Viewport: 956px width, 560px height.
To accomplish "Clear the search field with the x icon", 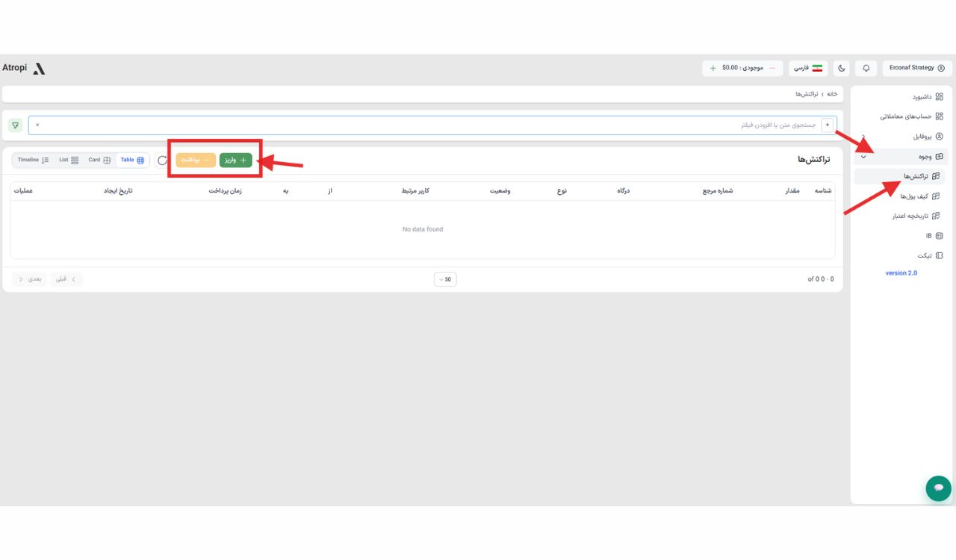I will coord(37,125).
